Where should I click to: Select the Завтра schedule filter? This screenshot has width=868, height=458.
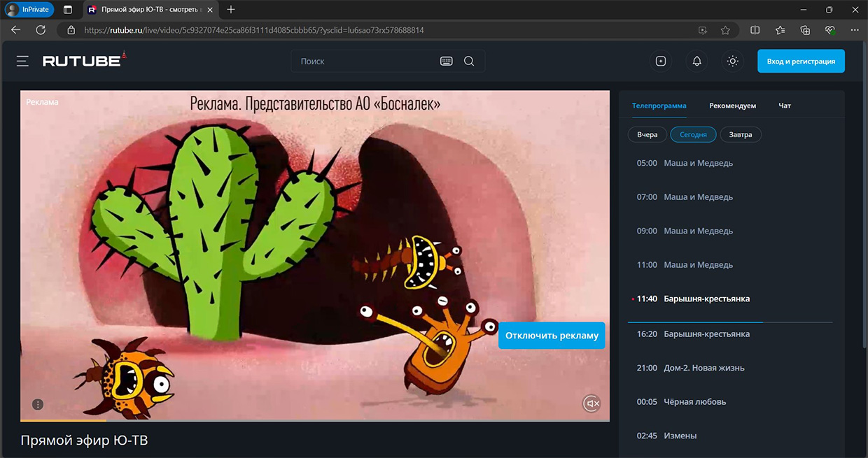(740, 134)
